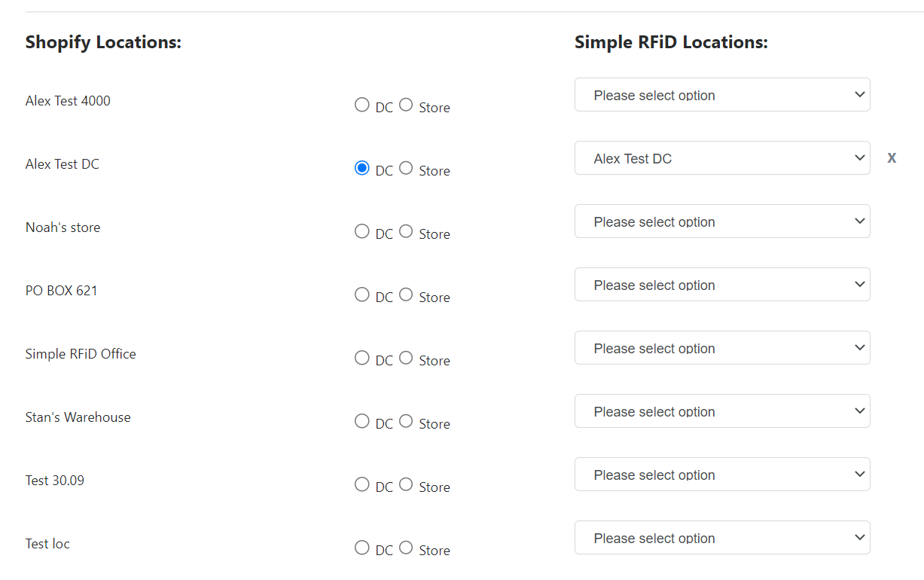Screen dimensions: 924x580
Task: Mark Test loc as Store
Action: [x=406, y=548]
